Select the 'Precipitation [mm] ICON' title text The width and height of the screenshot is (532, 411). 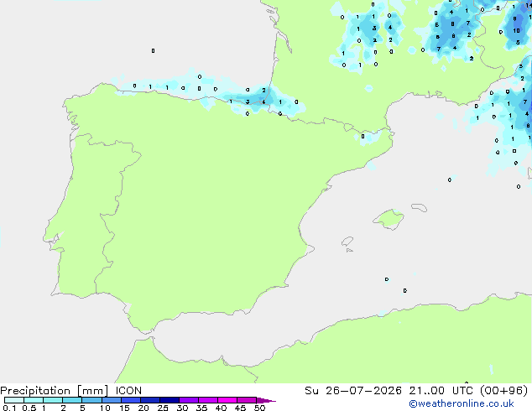point(71,391)
